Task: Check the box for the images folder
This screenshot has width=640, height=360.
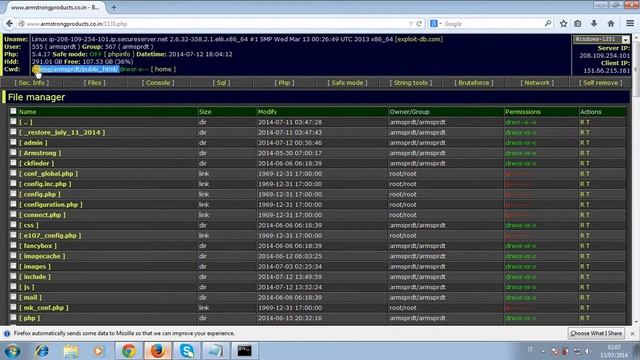Action: point(13,266)
